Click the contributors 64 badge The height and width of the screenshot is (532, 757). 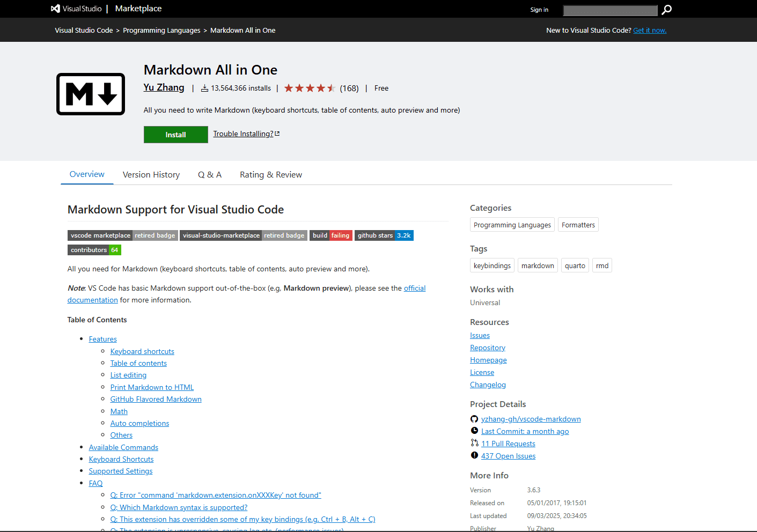(94, 250)
